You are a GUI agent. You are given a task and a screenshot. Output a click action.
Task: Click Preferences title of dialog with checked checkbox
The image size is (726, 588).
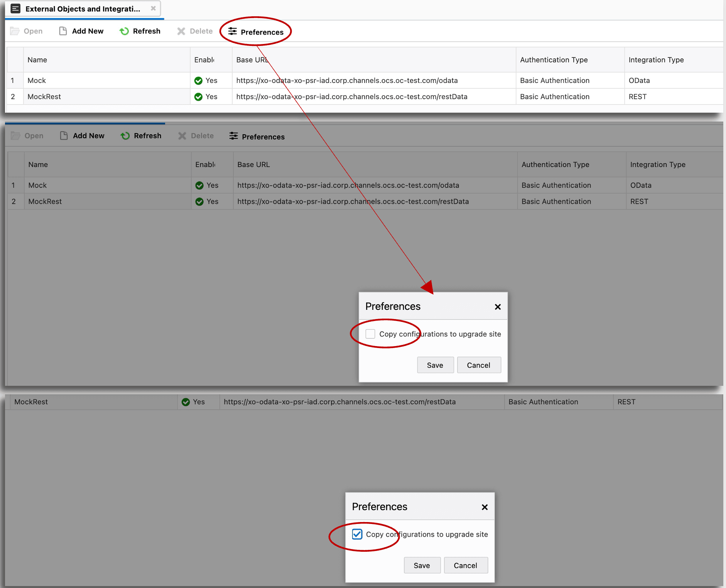pos(380,507)
